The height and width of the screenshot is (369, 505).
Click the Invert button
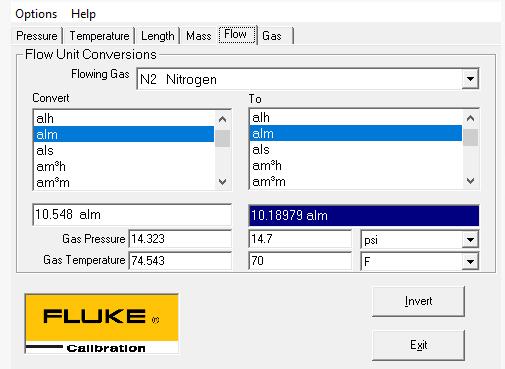pos(418,301)
